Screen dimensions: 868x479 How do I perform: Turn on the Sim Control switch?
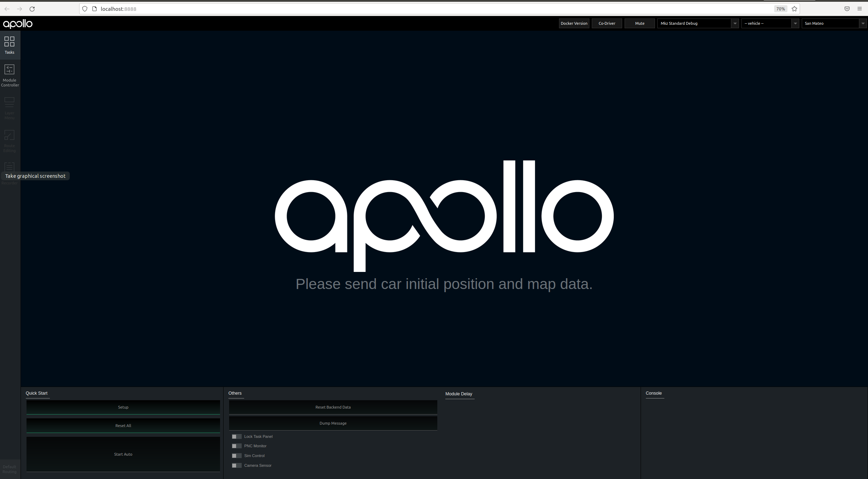pos(236,456)
